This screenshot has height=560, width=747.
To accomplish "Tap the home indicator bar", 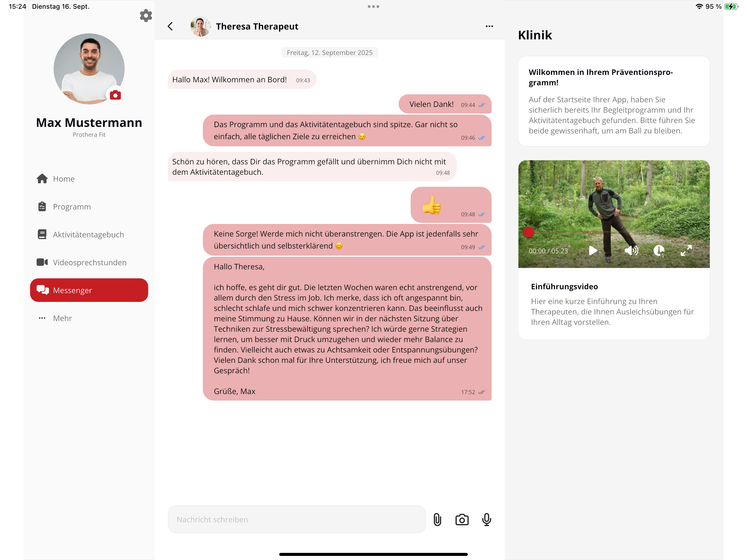I will point(373,554).
